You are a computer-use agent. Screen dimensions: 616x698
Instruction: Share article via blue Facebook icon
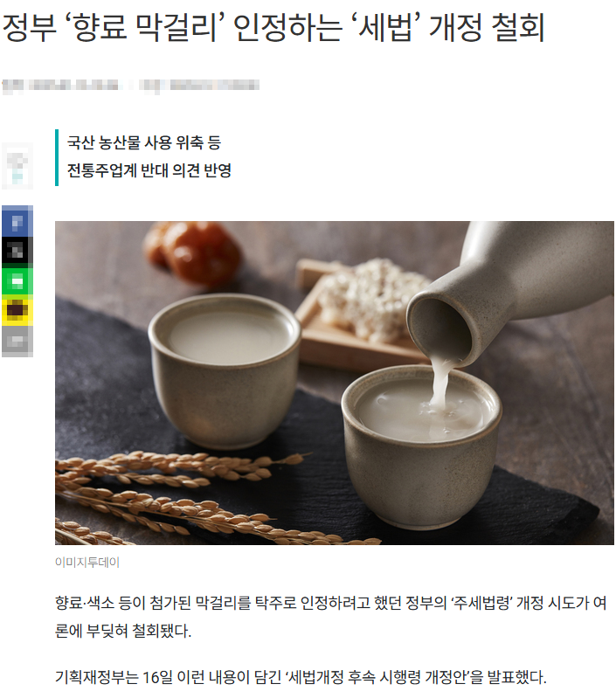(x=17, y=221)
